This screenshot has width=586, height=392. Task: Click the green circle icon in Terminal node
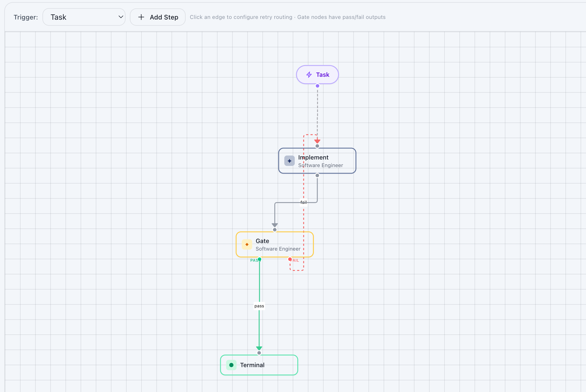click(x=231, y=365)
